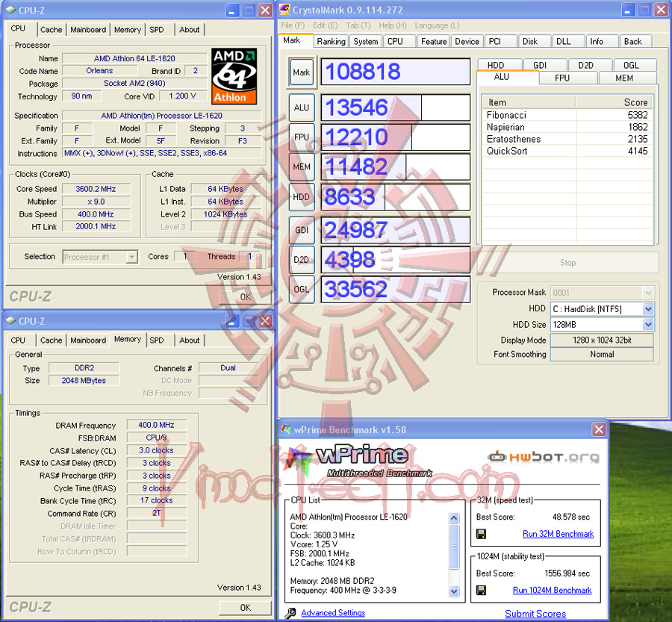
Task: Click the Display Mode 1280 x 1024 32bit button
Action: 602,340
